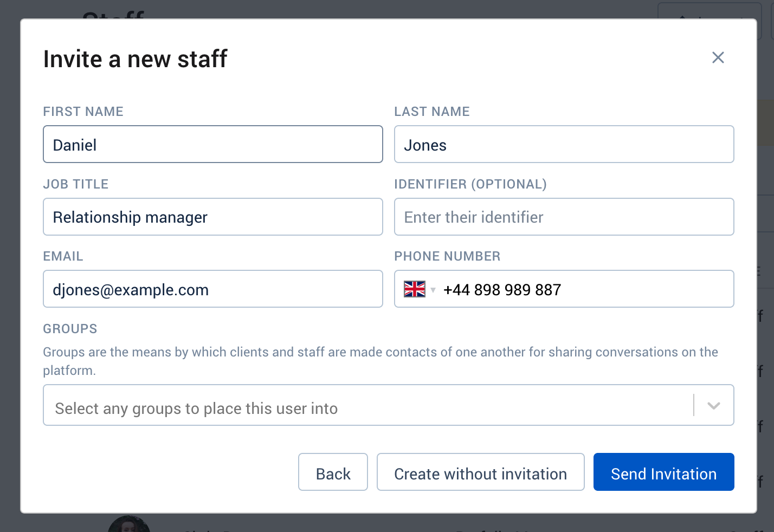Viewport: 774px width, 532px height.
Task: Click the Invite a new staff title
Action: [x=135, y=59]
